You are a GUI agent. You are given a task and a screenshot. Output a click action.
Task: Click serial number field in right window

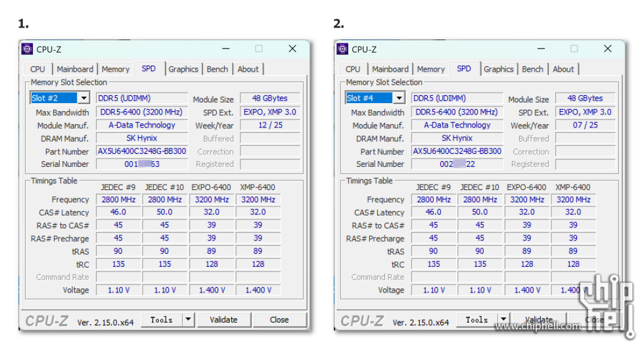[457, 164]
